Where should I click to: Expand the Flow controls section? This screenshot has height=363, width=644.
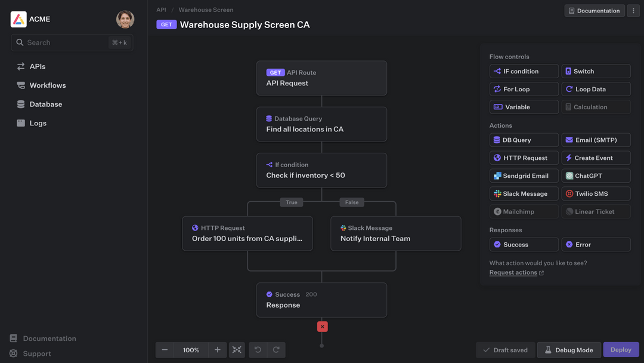tap(507, 56)
